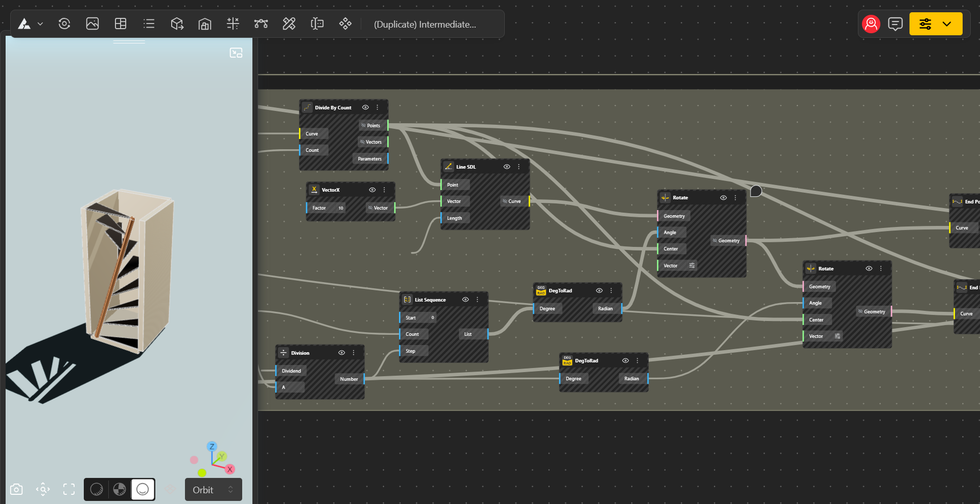The image size is (980, 504).
Task: Click the fullscreen frame icon in viewport
Action: coord(69,490)
